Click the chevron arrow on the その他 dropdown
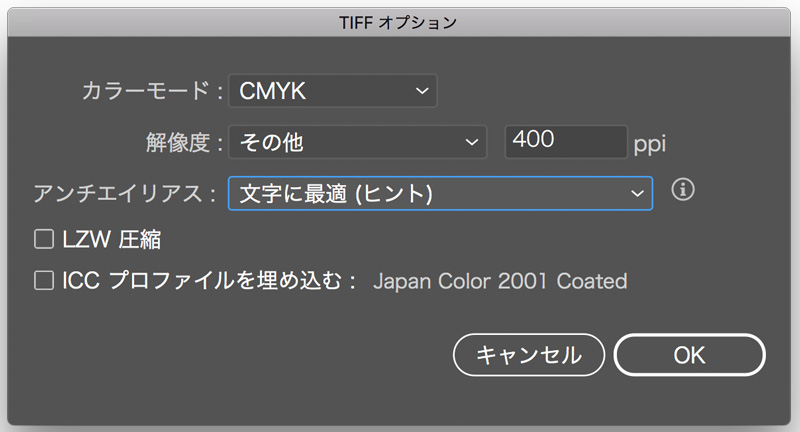800x432 pixels. click(471, 143)
